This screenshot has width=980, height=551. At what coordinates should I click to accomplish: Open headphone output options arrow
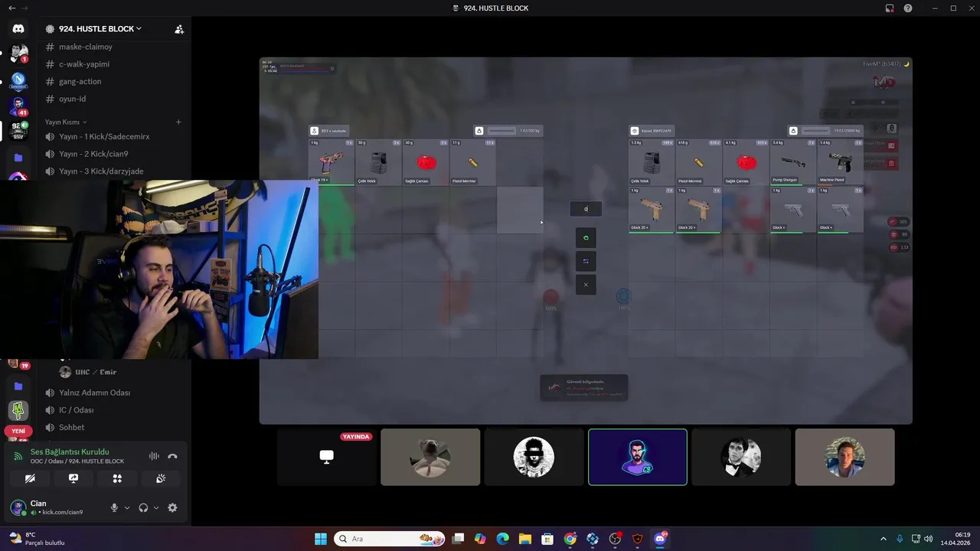coord(156,507)
